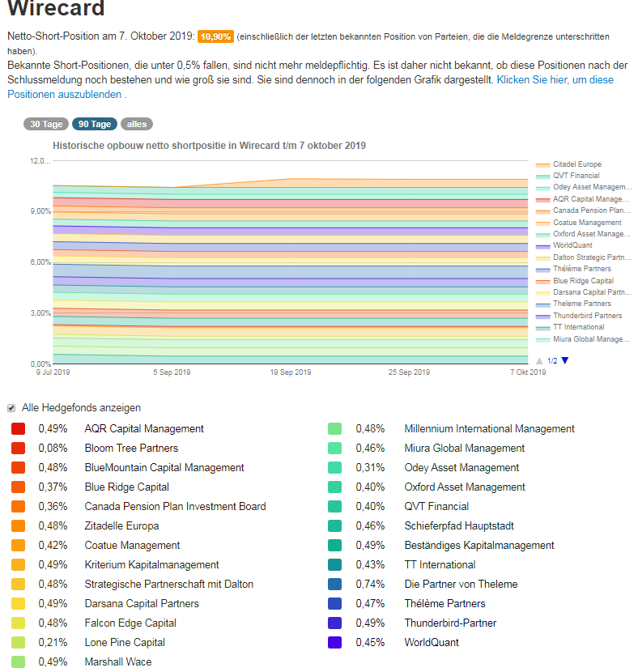Click orange swatch beside Blue Ridge Capital

pos(18,487)
